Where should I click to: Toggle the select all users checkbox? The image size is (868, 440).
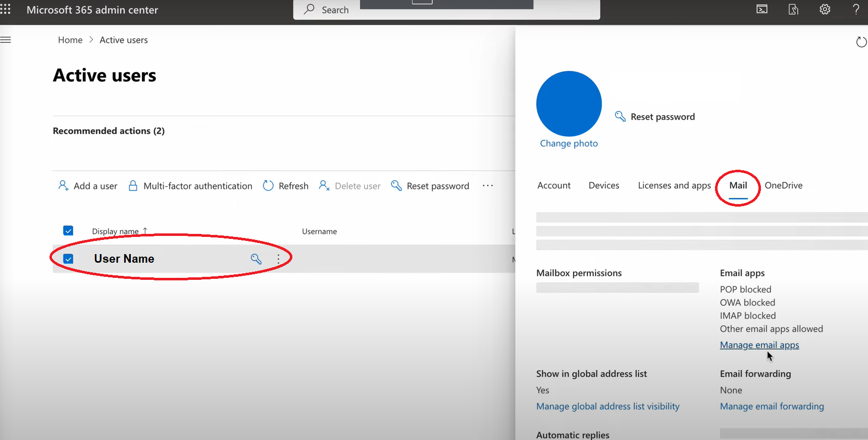pyautogui.click(x=68, y=231)
